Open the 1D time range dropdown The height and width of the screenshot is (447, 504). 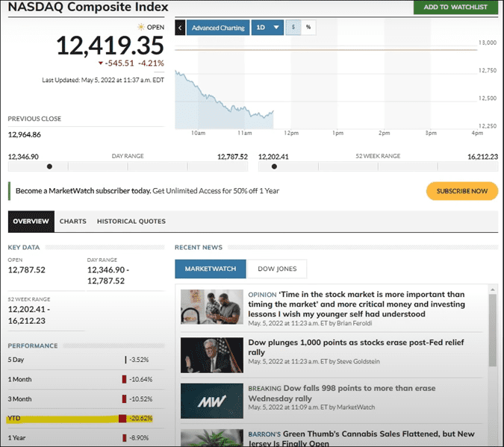coord(268,28)
